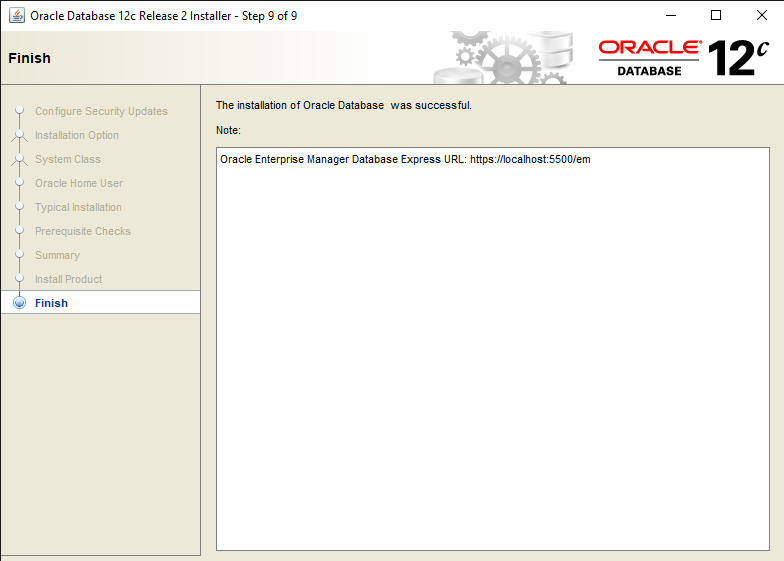This screenshot has width=784, height=561.
Task: Click the Oracle Database 12c logo
Action: 684,58
